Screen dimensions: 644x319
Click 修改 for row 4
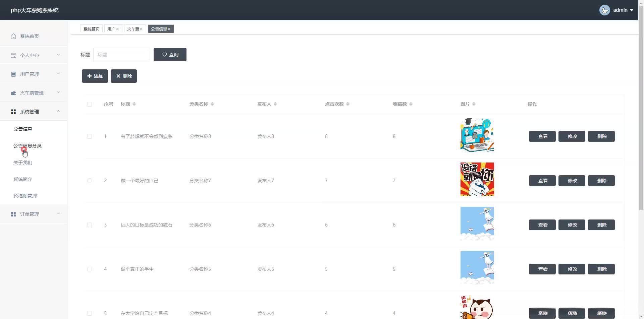pos(572,269)
